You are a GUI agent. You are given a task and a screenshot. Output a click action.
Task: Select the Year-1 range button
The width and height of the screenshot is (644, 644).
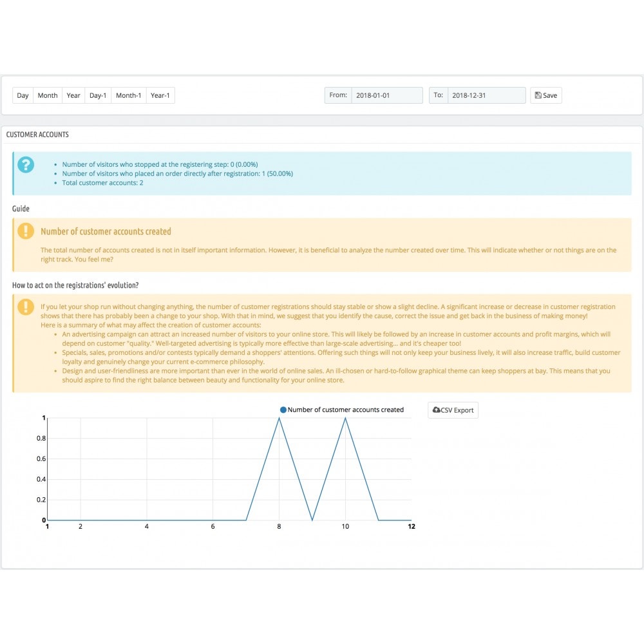point(160,95)
